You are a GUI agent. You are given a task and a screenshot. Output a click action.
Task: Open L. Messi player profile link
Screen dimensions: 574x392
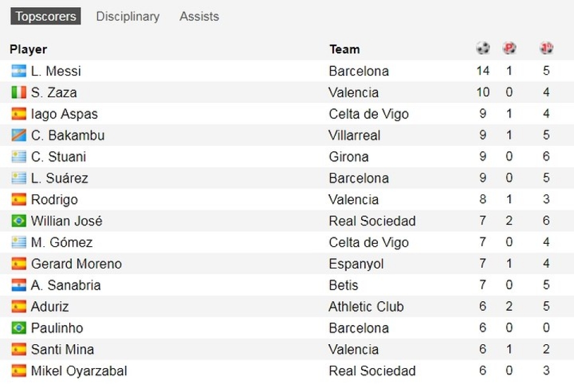[56, 71]
